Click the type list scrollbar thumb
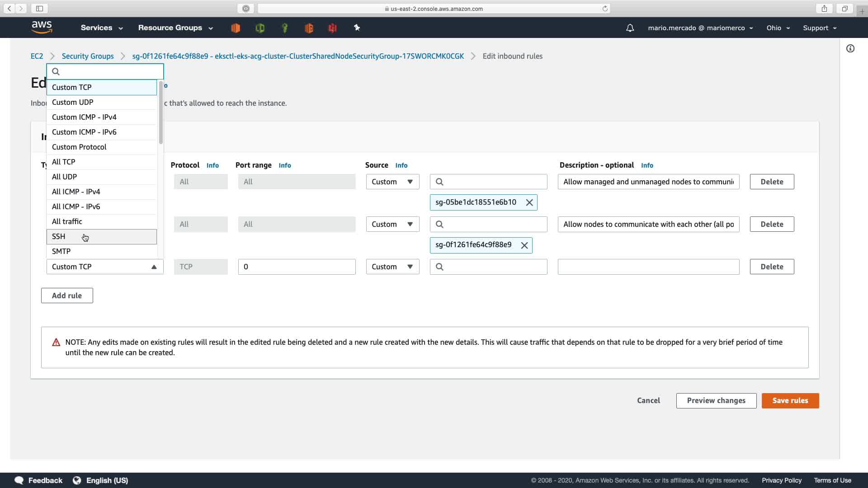Image resolution: width=868 pixels, height=488 pixels. 161,113
